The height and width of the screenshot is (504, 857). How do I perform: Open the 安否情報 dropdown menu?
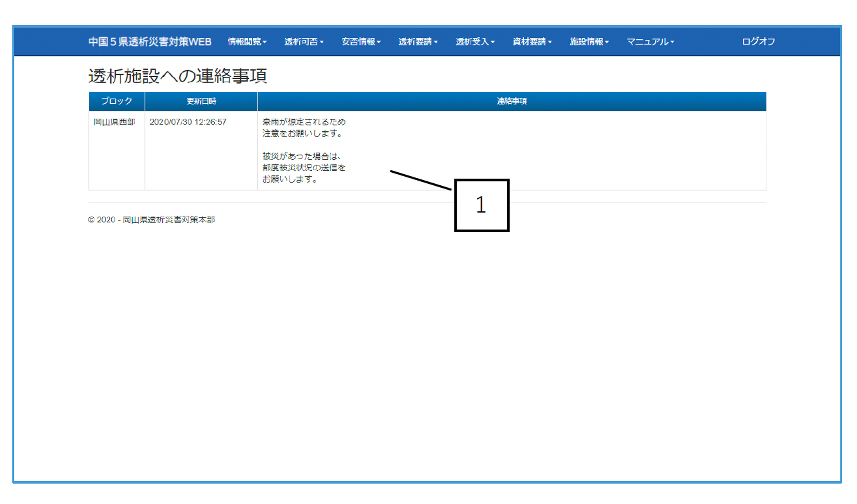point(361,41)
